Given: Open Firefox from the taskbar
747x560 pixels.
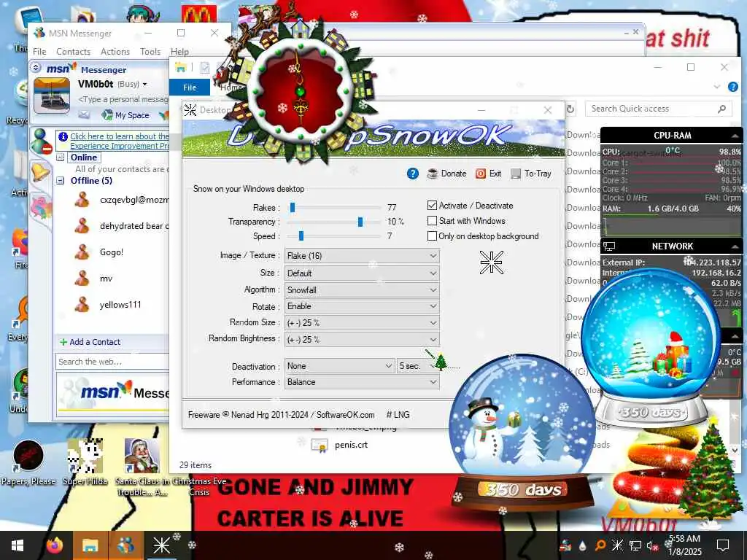Looking at the screenshot, I should click(55, 545).
